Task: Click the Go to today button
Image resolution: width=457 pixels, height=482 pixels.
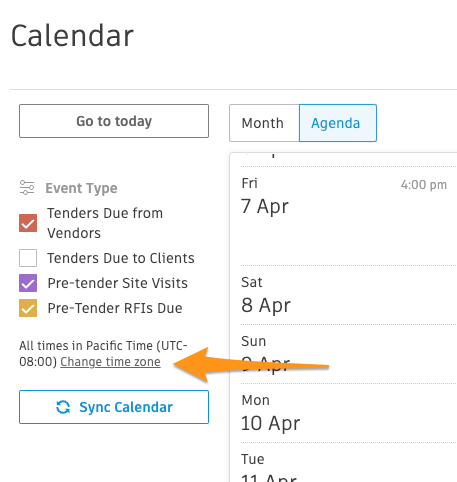Action: point(114,121)
